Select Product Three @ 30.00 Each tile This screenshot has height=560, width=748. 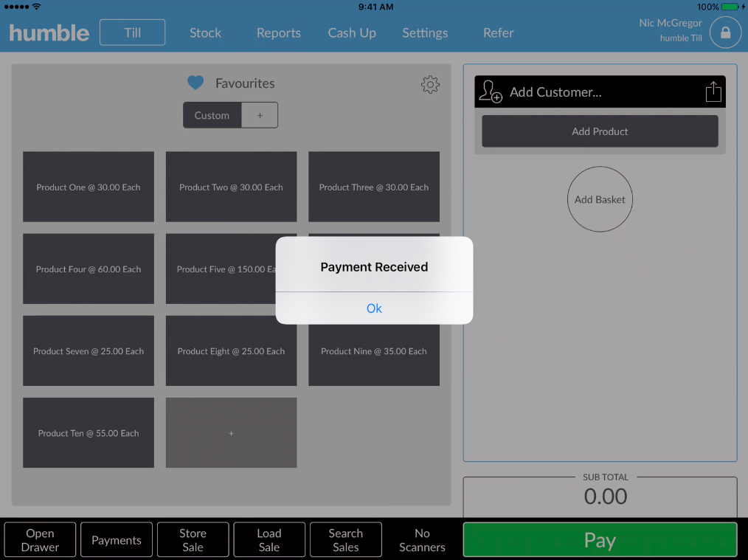373,187
